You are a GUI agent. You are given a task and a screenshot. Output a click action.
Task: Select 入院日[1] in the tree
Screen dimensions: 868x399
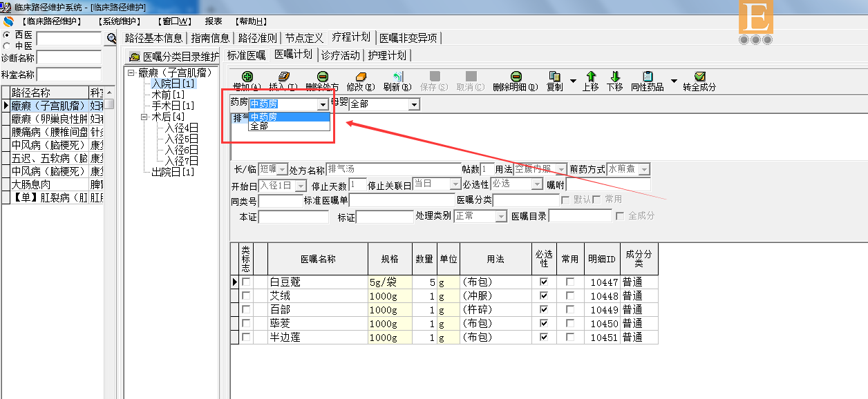[x=173, y=84]
